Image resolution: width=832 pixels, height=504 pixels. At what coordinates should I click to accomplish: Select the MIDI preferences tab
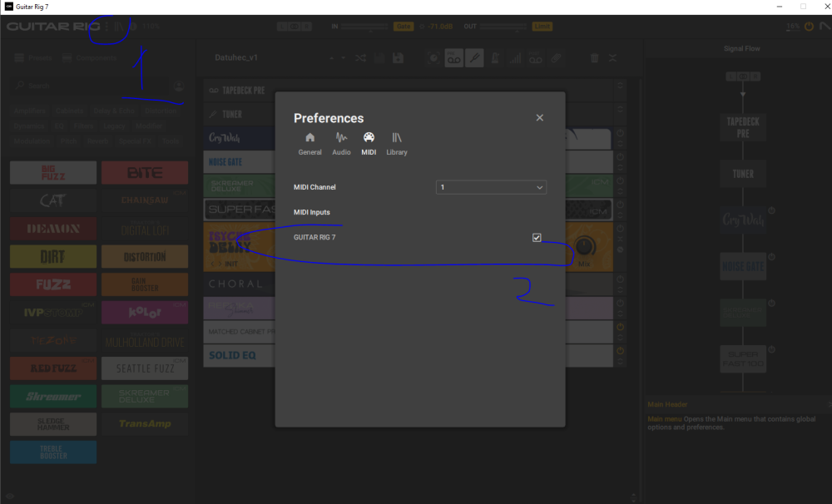pyautogui.click(x=369, y=144)
